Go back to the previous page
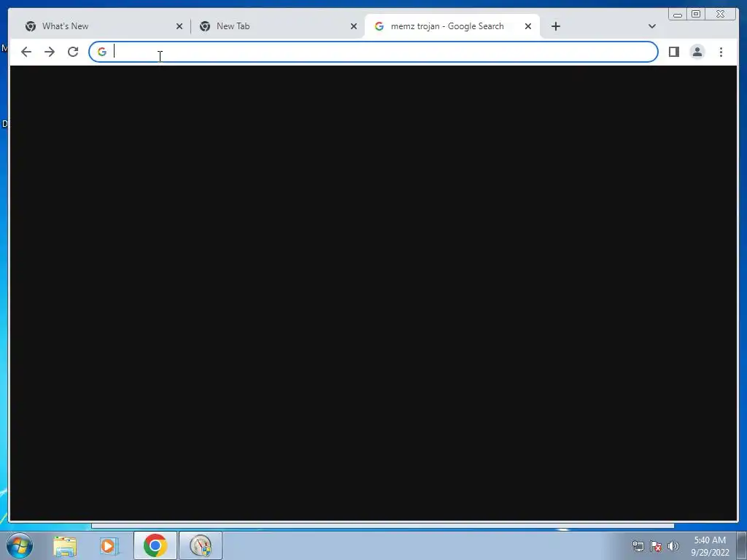The width and height of the screenshot is (747, 560). 26,52
